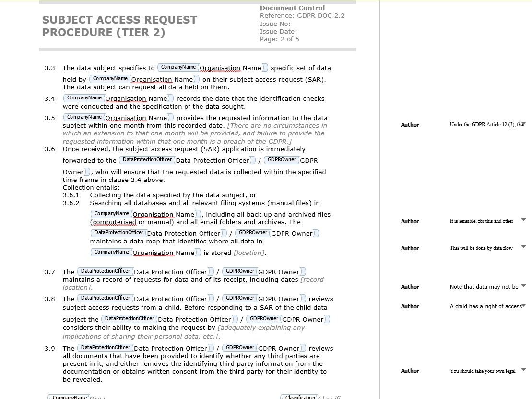The width and height of the screenshot is (532, 399).
Task: Select the DataProtectionOfficer tag in clause 3.6
Action: (x=147, y=160)
